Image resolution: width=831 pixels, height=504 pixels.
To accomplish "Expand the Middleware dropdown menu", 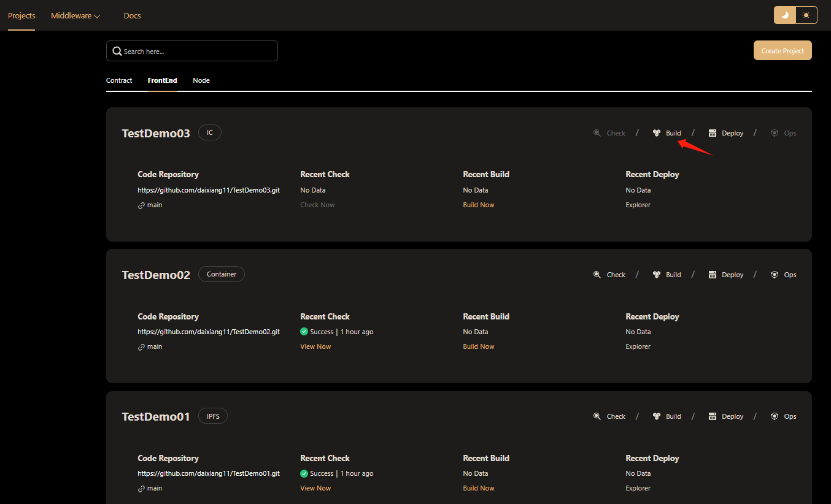I will (75, 16).
